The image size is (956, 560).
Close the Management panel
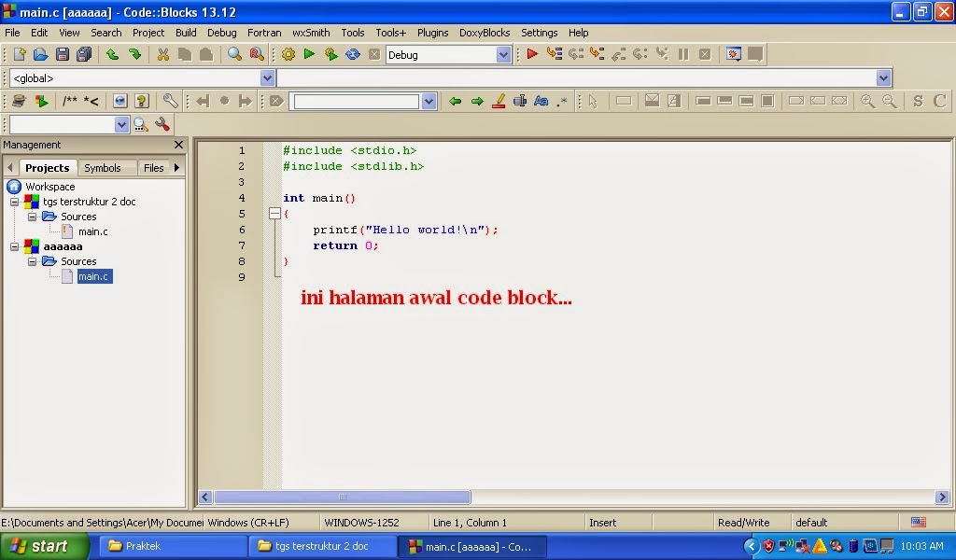[x=178, y=145]
